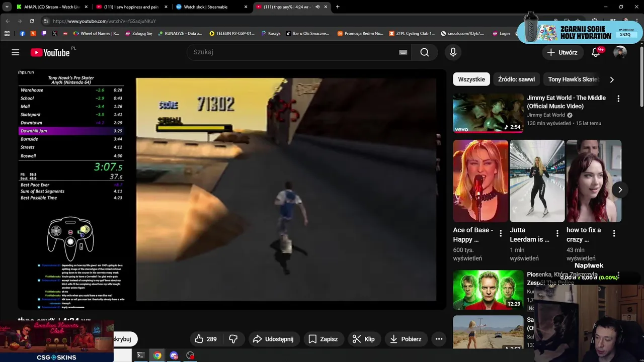
Task: Click the Pobierz download button
Action: 406,339
